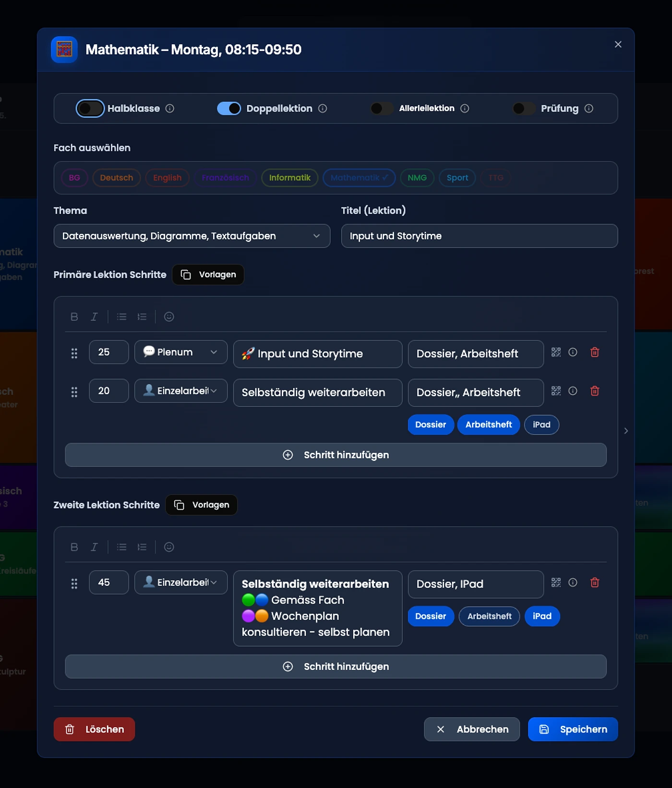Screen dimensions: 672x788
Task: Delete the Input und Storytime step
Action: point(595,352)
